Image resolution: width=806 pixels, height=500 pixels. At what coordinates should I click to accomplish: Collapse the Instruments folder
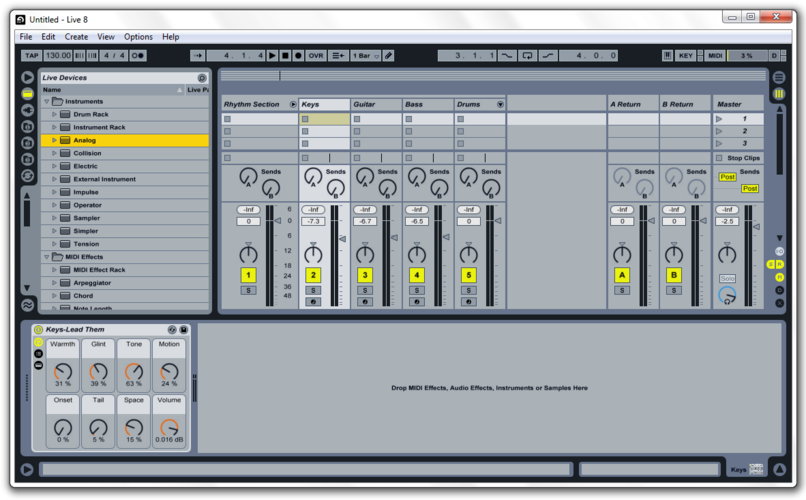(47, 102)
